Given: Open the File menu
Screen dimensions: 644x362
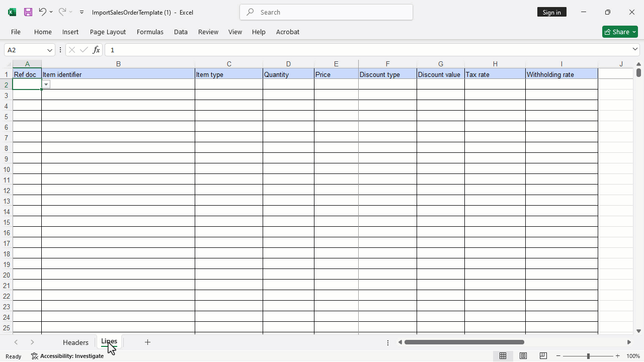Looking at the screenshot, I should [x=16, y=32].
